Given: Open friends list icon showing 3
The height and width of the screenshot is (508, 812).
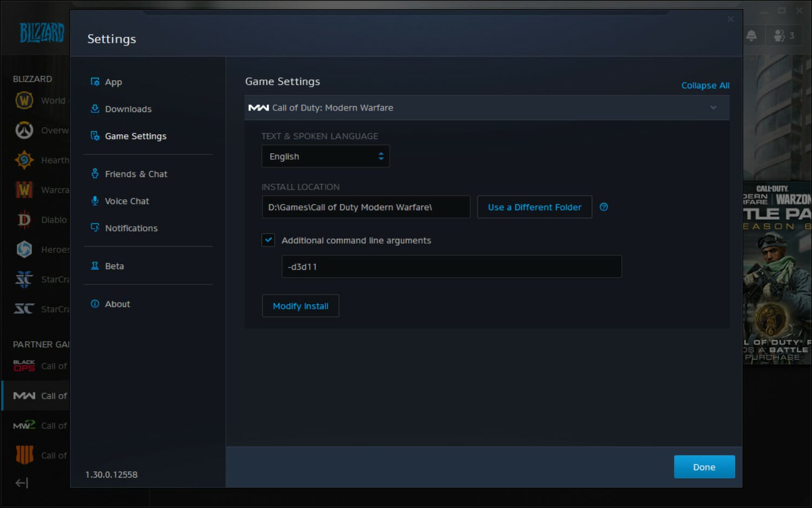Looking at the screenshot, I should [784, 36].
